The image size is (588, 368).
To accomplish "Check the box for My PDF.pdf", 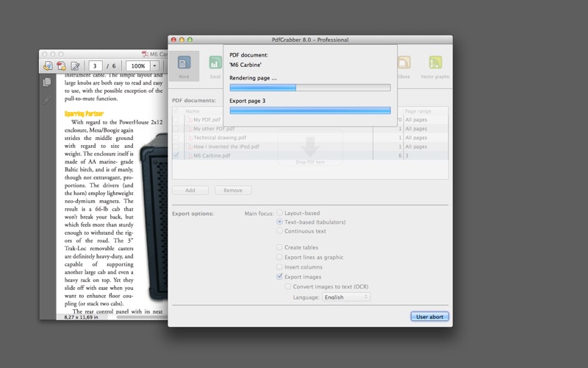I will (176, 120).
